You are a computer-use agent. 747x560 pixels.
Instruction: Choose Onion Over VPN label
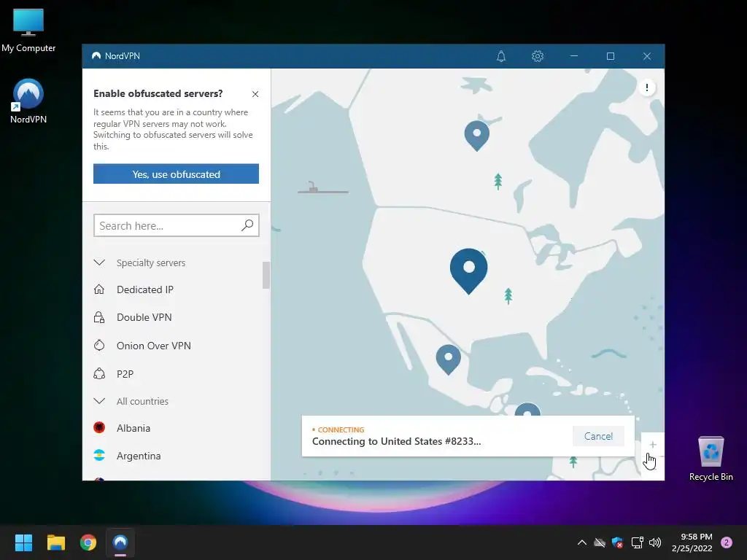153,346
